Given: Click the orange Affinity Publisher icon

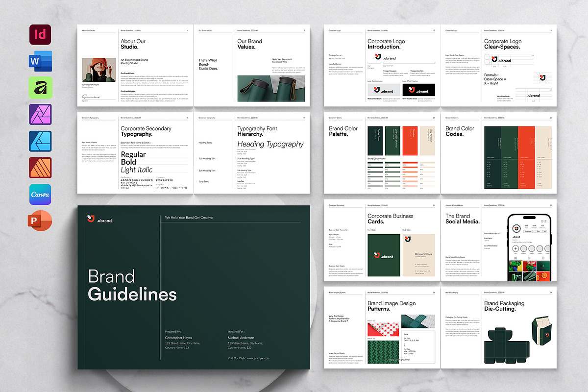Looking at the screenshot, I should click(40, 168).
